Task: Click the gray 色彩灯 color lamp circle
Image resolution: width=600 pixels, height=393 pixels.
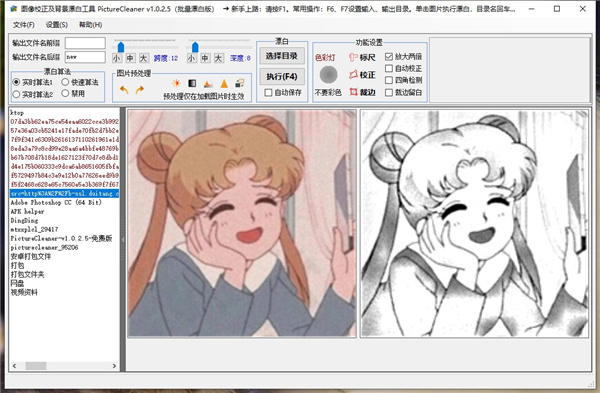Action: [328, 75]
